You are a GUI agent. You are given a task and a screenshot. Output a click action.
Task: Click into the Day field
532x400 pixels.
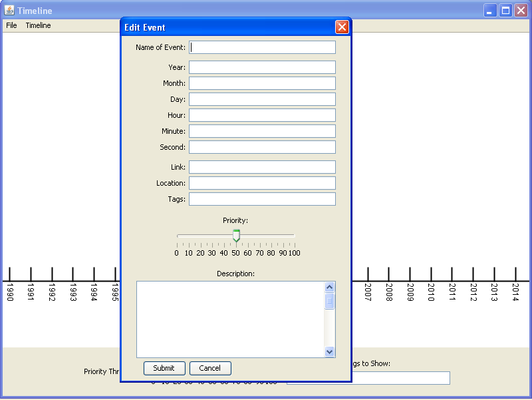(262, 99)
